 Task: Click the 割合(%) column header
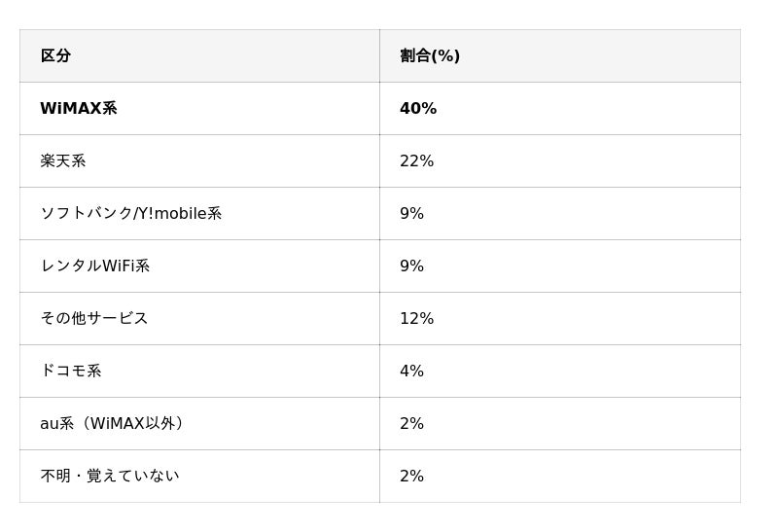click(430, 56)
